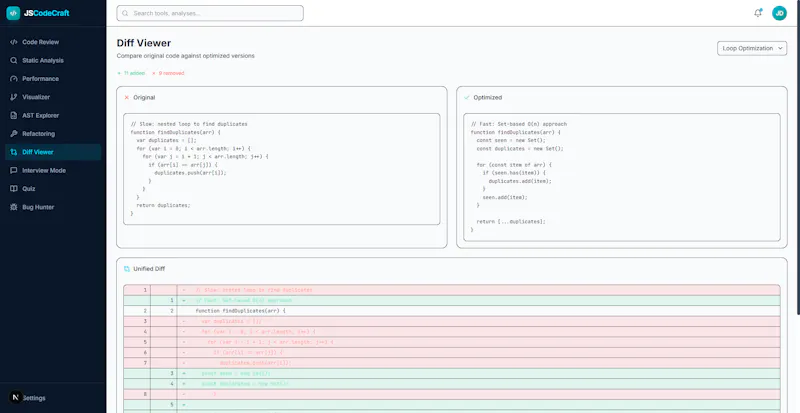Screen dimensions: 800x413
Task: Click the Quiz book icon
Action: (14, 189)
